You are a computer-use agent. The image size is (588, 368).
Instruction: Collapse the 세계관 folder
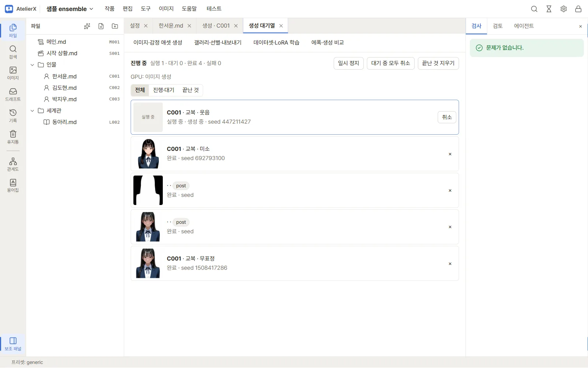(32, 111)
